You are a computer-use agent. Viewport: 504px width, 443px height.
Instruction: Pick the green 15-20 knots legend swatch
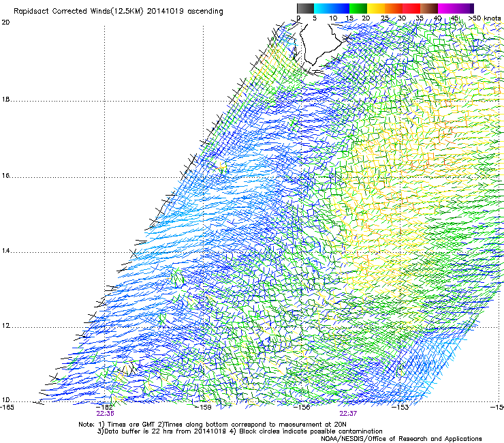(x=358, y=8)
